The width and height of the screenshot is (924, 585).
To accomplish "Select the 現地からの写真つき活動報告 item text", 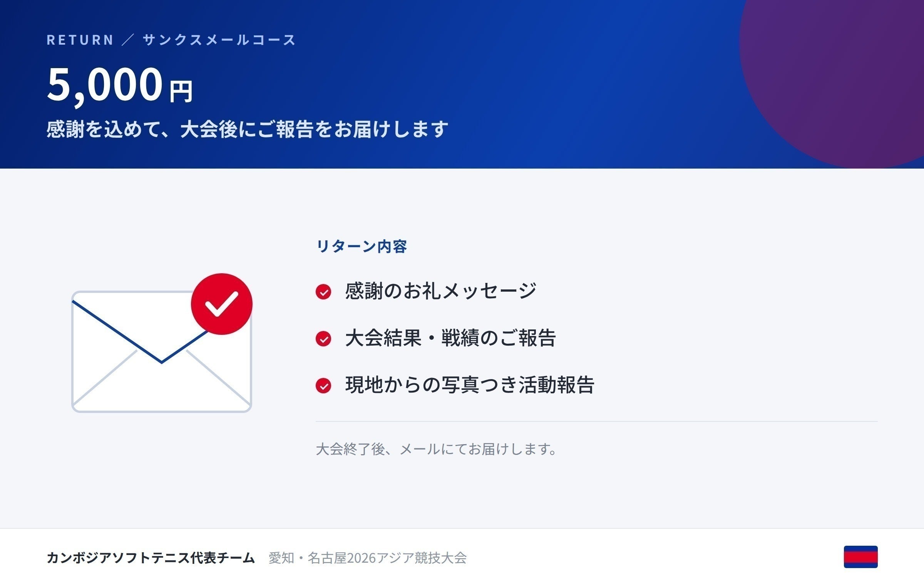I will pos(470,385).
